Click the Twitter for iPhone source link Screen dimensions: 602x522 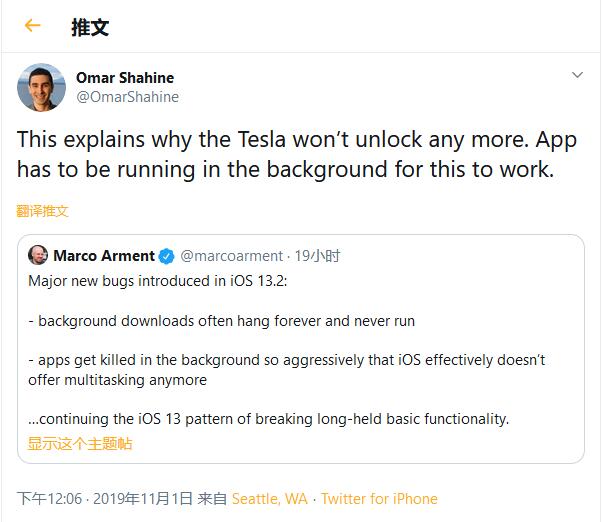(x=379, y=498)
